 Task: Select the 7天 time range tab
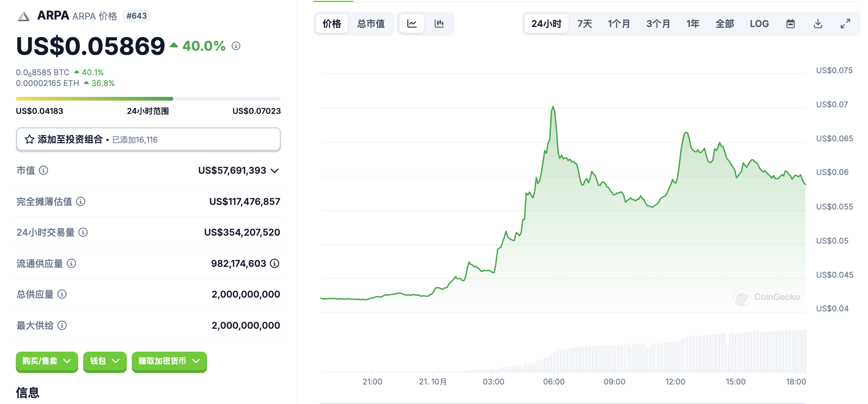point(584,24)
